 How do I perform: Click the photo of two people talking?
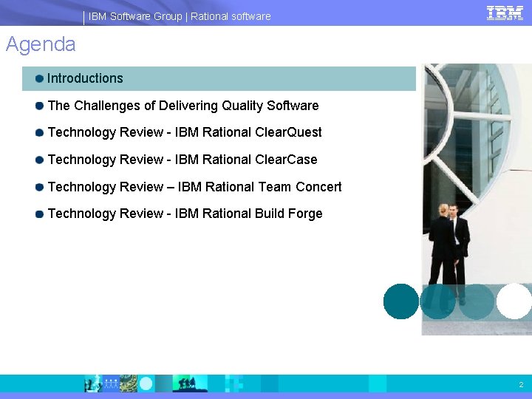[477, 199]
